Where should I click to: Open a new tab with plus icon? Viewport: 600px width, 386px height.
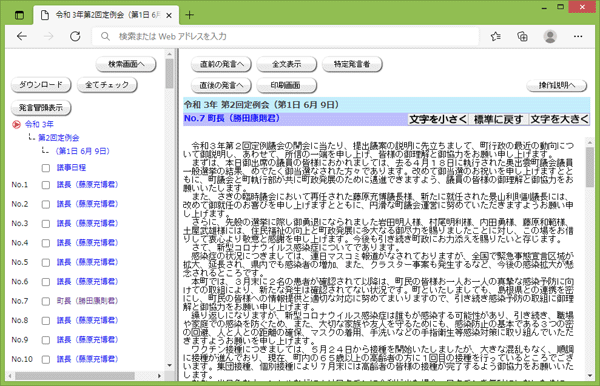click(189, 15)
